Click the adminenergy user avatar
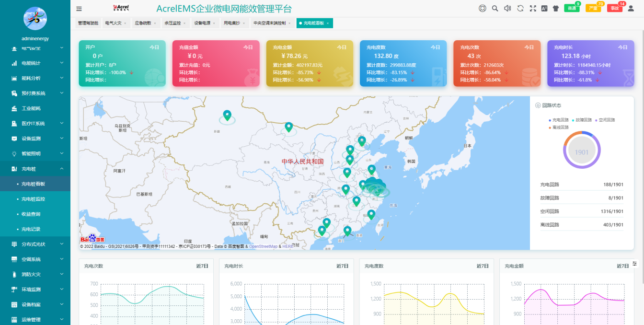The width and height of the screenshot is (644, 325). 35,19
